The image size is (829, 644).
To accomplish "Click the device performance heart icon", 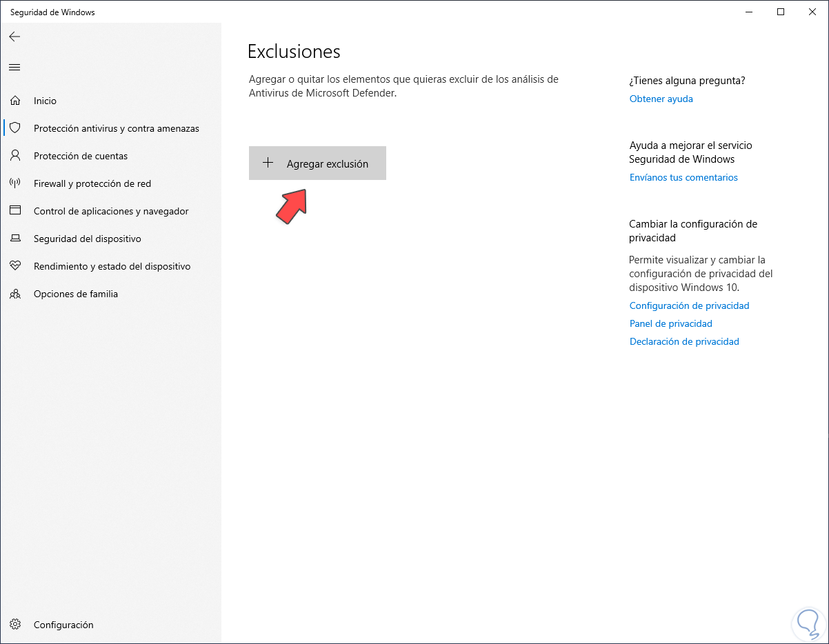I will click(x=14, y=266).
